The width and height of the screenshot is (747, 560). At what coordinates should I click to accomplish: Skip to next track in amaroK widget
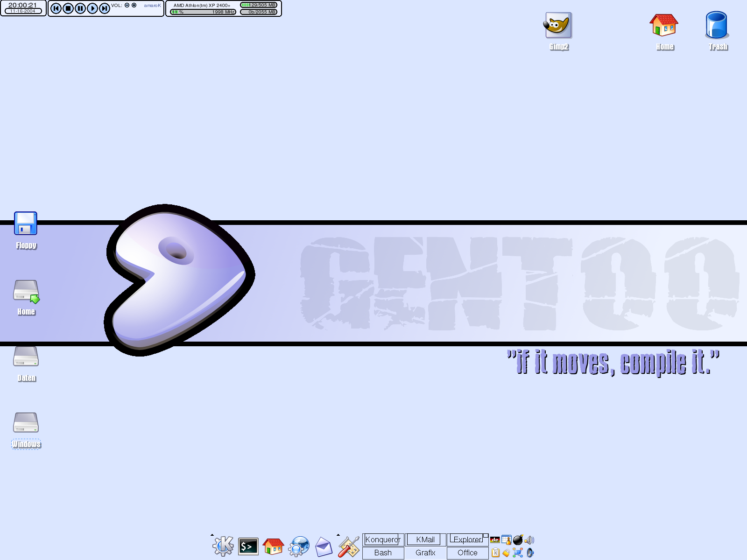[x=105, y=8]
